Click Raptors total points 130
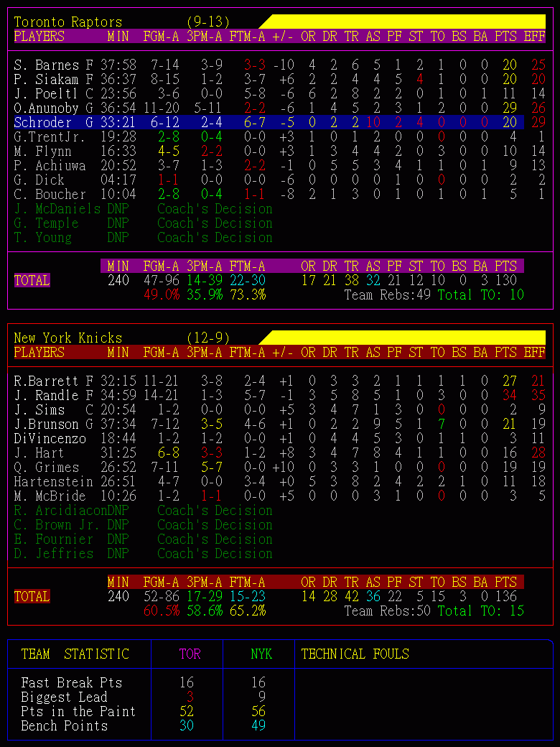Viewport: 560px width, 747px height. [505, 280]
